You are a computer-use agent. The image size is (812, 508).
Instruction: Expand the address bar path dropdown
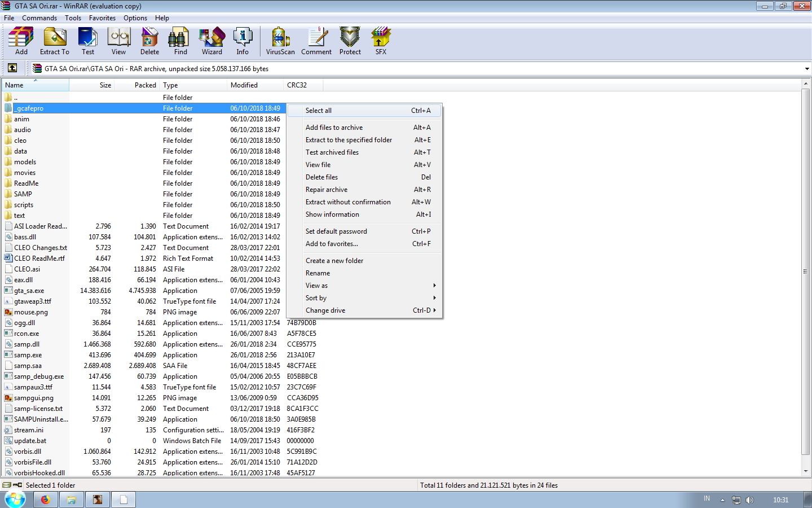(807, 69)
